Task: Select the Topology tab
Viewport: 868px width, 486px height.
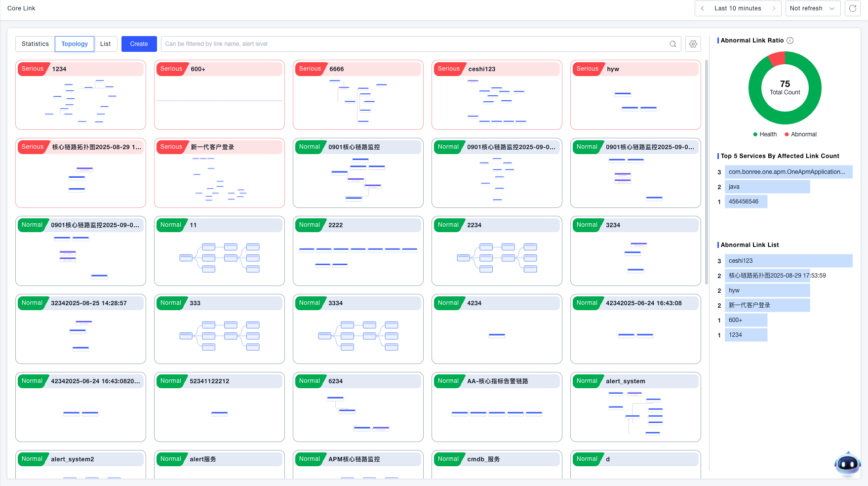Action: coord(75,44)
